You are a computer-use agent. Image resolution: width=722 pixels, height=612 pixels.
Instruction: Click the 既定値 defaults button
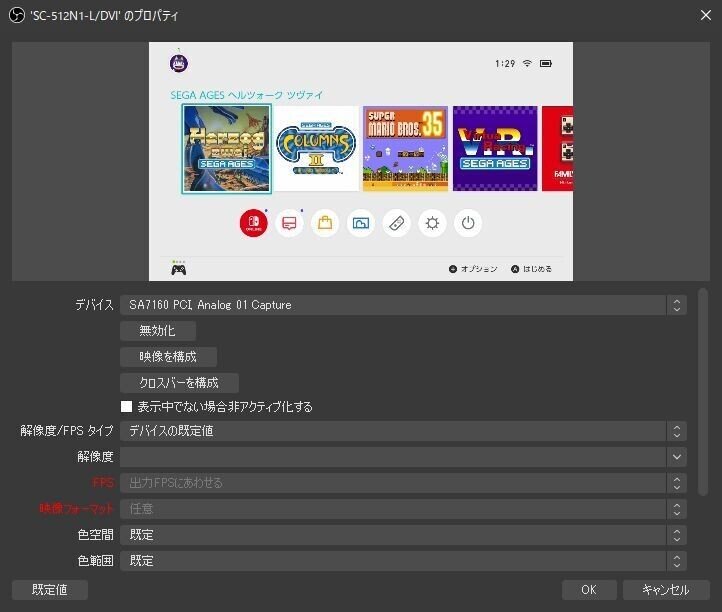[50, 589]
